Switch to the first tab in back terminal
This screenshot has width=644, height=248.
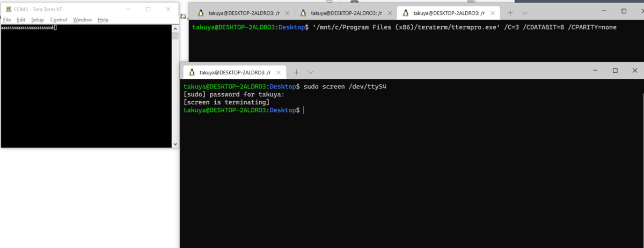(x=244, y=13)
